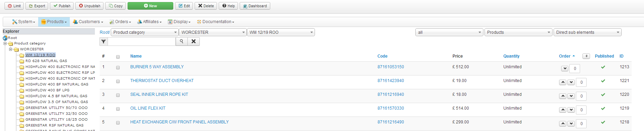The image size is (644, 131).
Task: Open code link 87161216940
Action: [391, 94]
